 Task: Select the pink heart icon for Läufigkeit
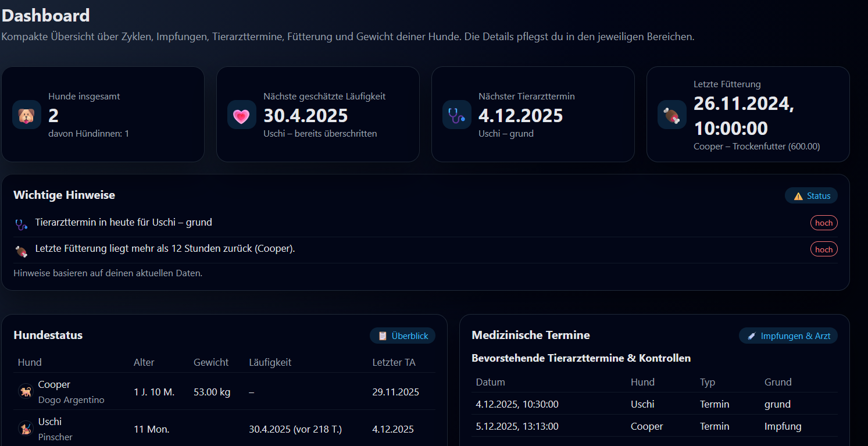coord(241,115)
